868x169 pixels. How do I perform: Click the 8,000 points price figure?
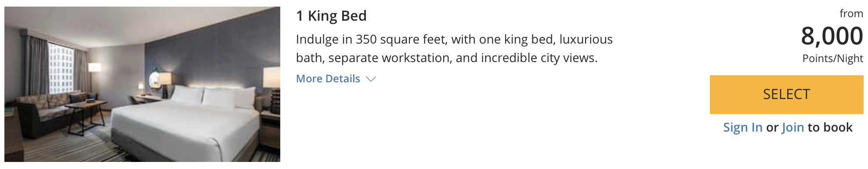[832, 36]
